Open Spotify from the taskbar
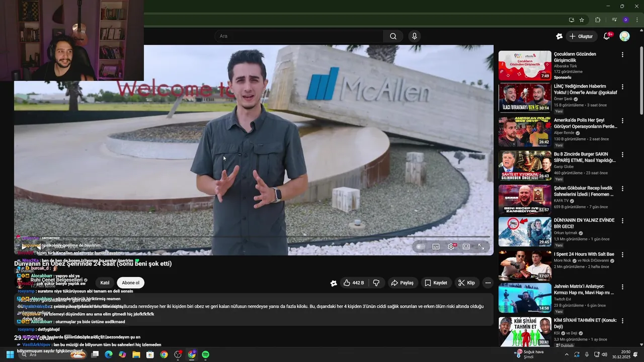This screenshot has width=644, height=362. (205, 354)
